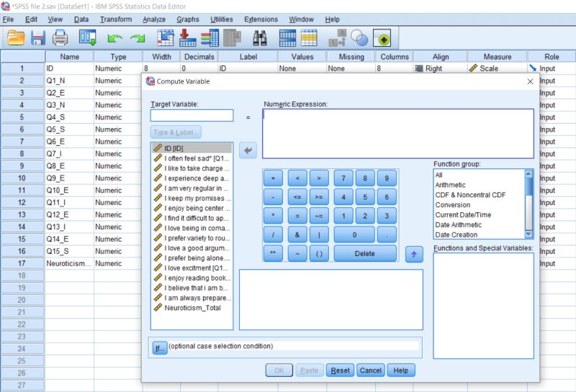Screen dimensions: 576x392
Task: Open a data file with the folder icon
Action: coord(16,38)
